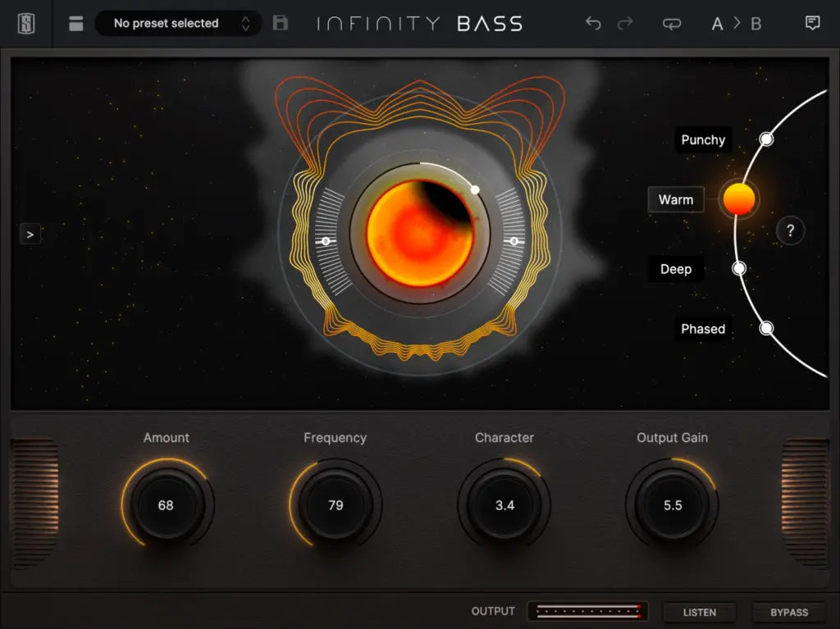Click the Frequency knob

coord(335,505)
